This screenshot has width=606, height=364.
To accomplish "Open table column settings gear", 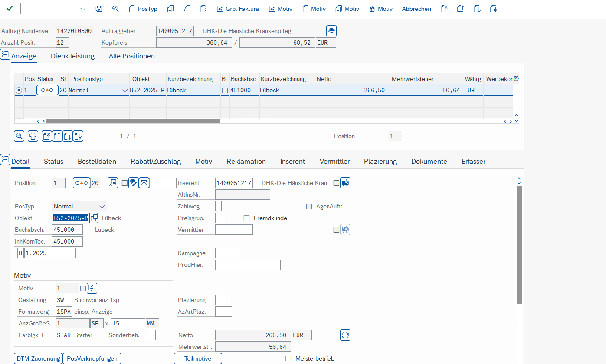I will [516, 79].
